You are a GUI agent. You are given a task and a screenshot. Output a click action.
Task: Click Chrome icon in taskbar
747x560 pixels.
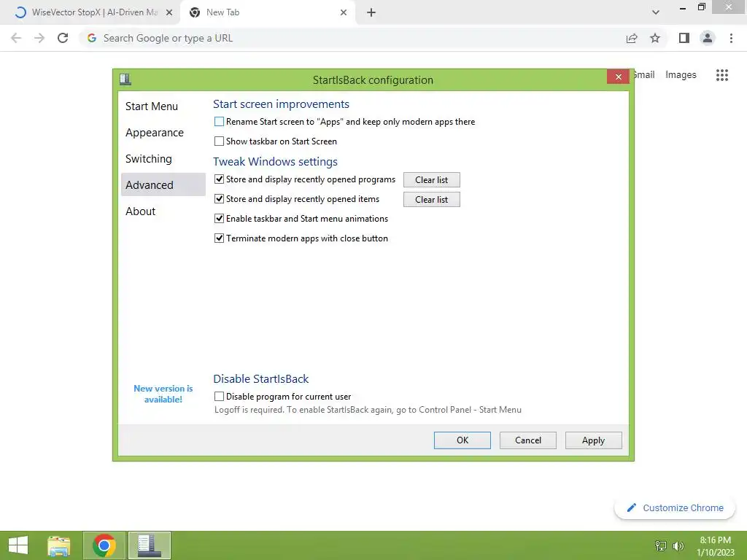[104, 545]
